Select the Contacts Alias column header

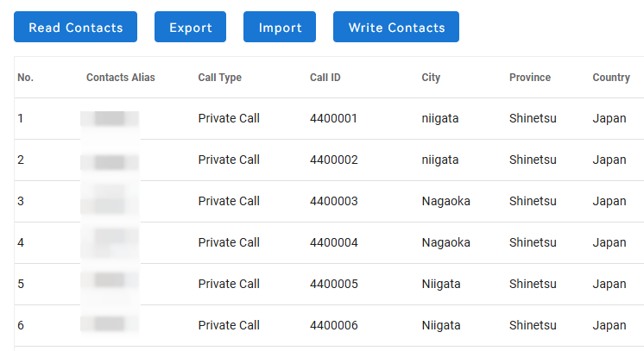pos(121,78)
